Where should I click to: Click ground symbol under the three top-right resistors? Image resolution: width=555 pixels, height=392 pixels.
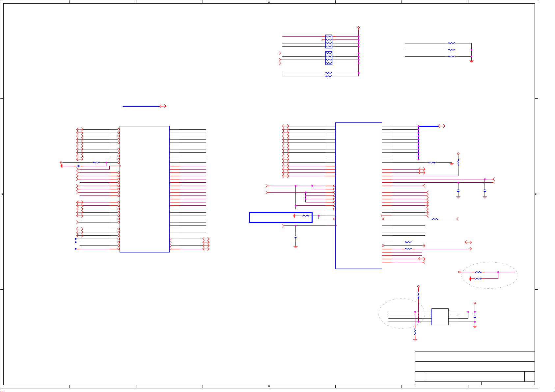(472, 61)
